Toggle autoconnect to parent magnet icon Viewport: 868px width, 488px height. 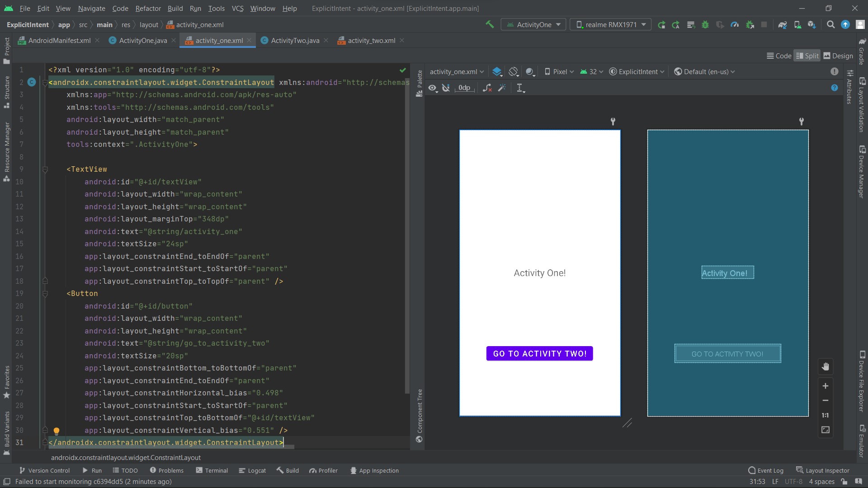tap(446, 88)
